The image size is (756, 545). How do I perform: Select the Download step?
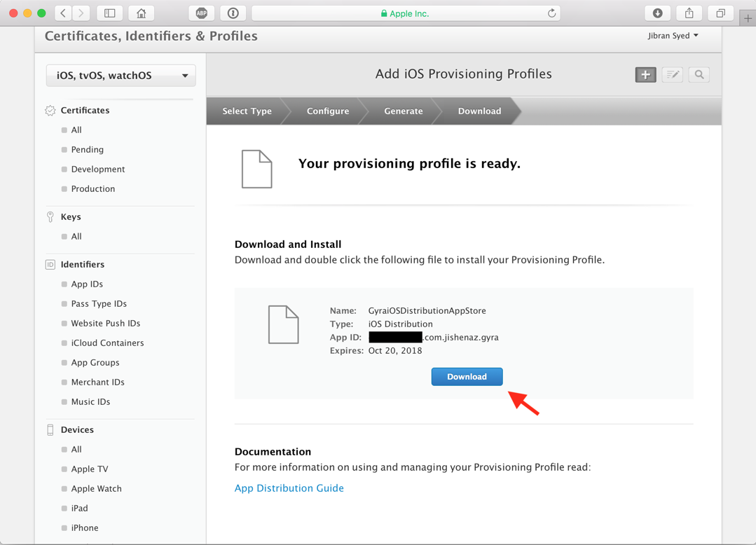480,111
